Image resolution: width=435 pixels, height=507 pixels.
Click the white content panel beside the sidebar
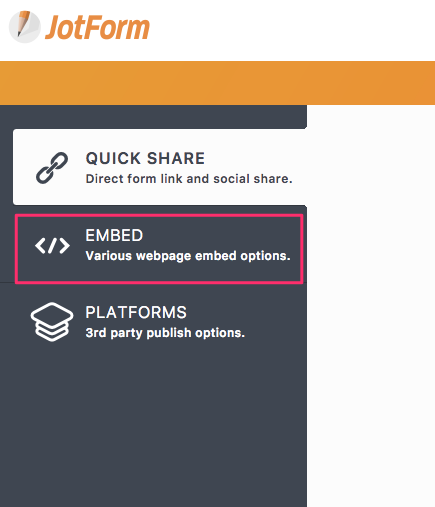coord(371,306)
